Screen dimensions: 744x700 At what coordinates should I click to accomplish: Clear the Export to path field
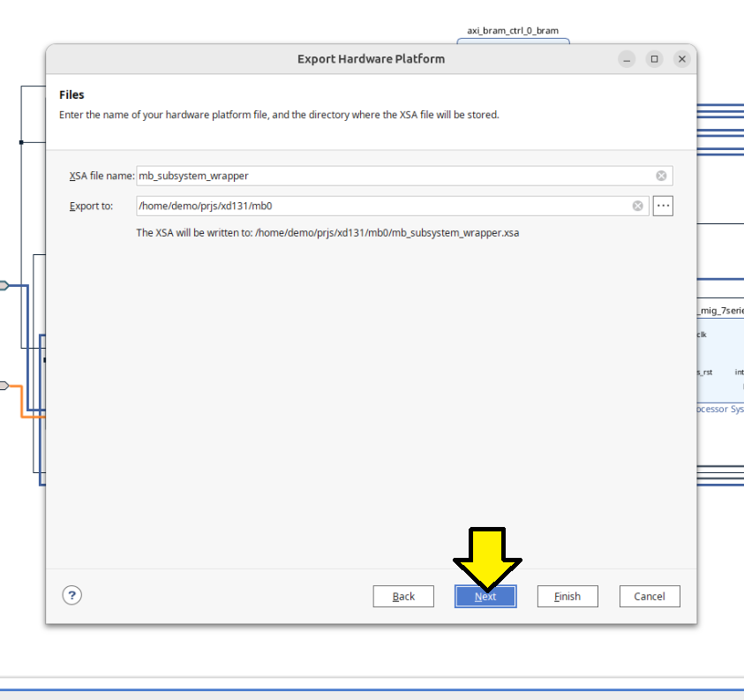(x=638, y=206)
